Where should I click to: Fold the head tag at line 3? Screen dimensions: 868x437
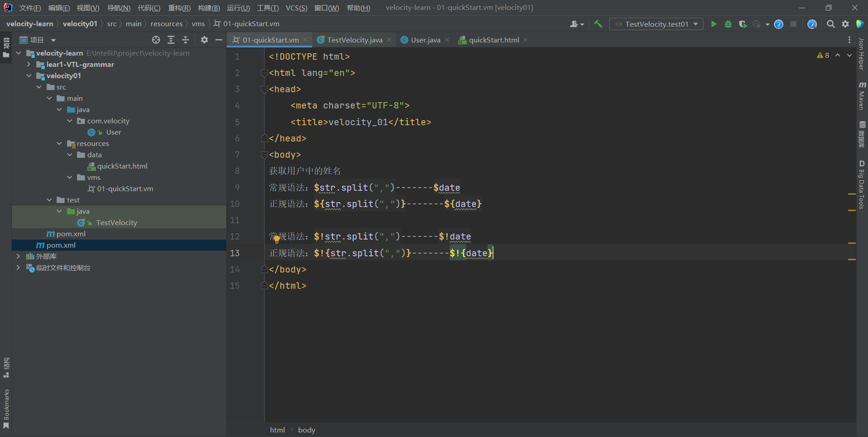click(264, 89)
